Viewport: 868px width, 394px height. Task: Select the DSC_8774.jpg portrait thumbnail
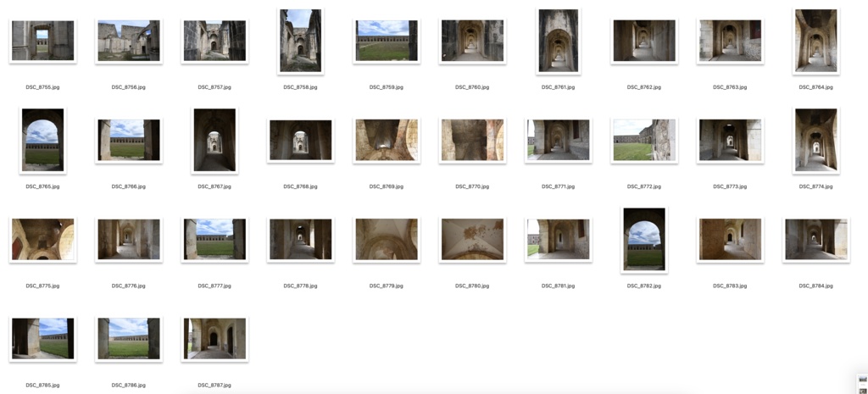tap(816, 140)
